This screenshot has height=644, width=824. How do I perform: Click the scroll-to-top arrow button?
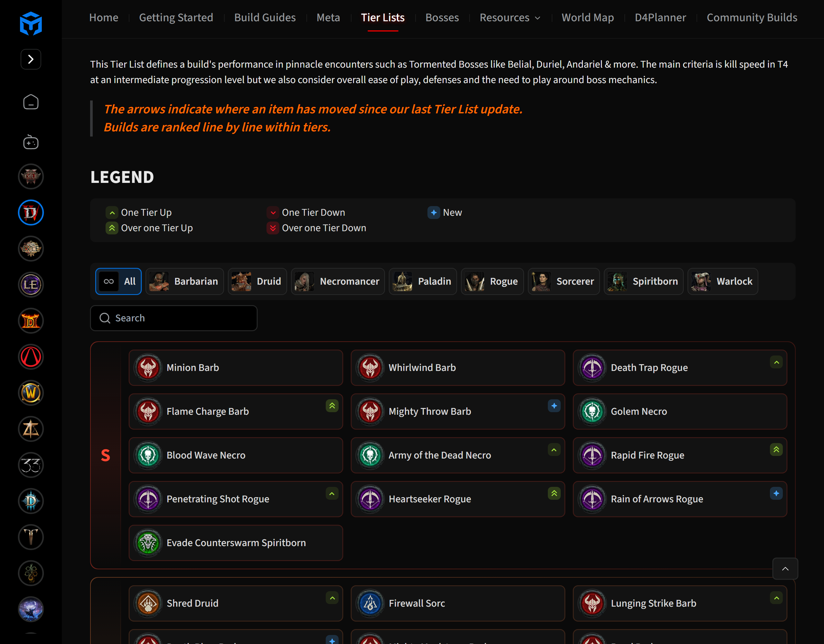[x=785, y=569]
